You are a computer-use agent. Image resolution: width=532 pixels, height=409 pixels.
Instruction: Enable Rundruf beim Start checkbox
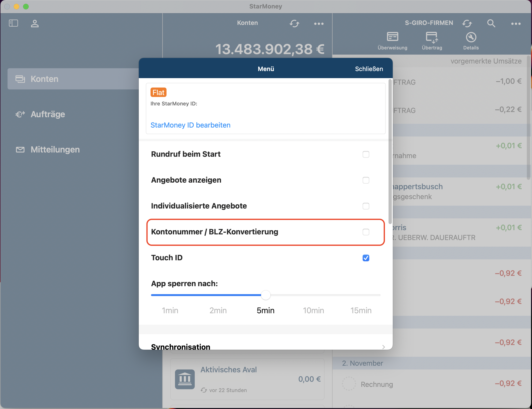(366, 154)
